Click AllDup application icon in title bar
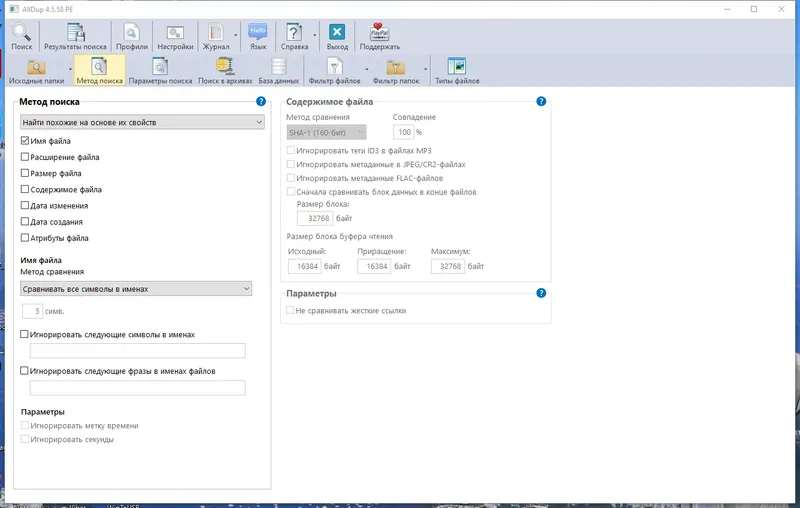This screenshot has width=800, height=508. pos(14,9)
